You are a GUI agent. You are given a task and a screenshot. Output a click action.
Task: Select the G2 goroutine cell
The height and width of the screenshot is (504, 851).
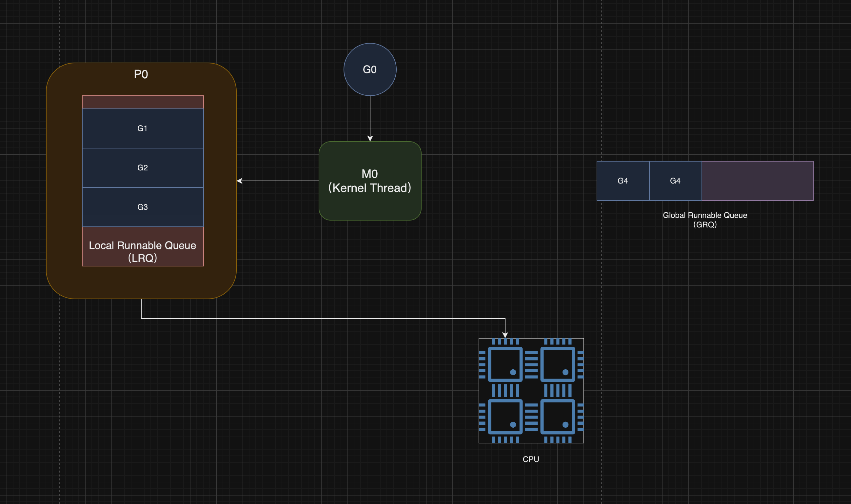(143, 168)
